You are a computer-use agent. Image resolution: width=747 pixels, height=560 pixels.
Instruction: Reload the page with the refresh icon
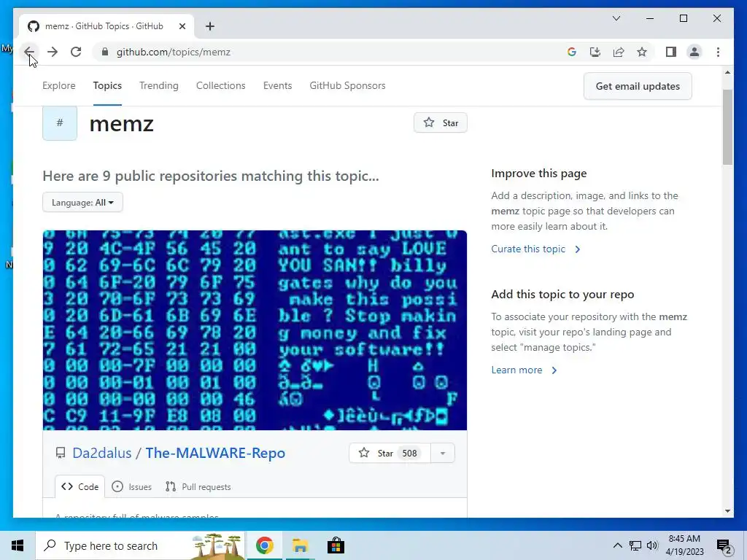coord(76,52)
